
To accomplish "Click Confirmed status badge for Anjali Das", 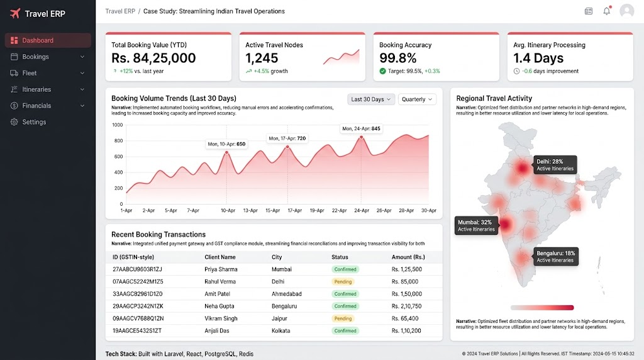I will [x=345, y=331].
